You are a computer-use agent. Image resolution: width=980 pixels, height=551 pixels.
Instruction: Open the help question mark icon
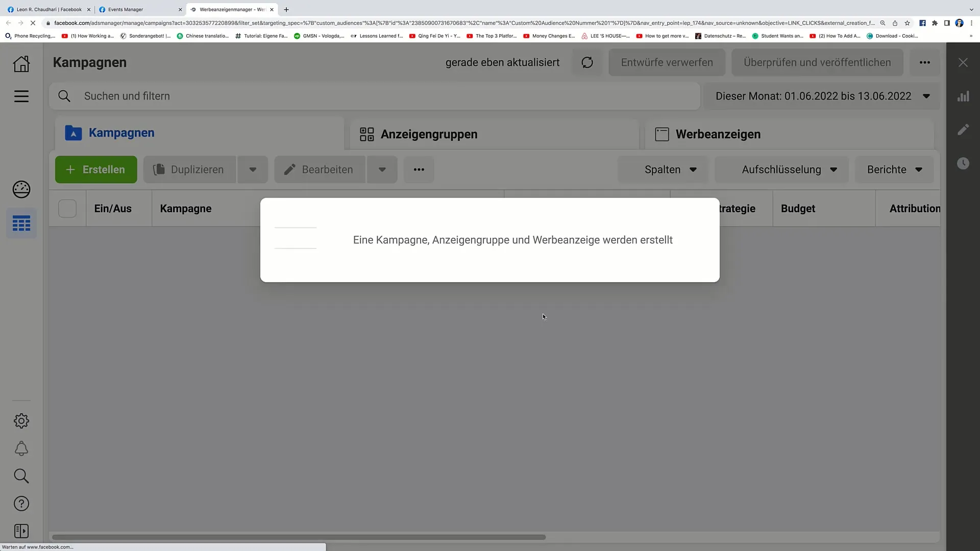tap(21, 504)
